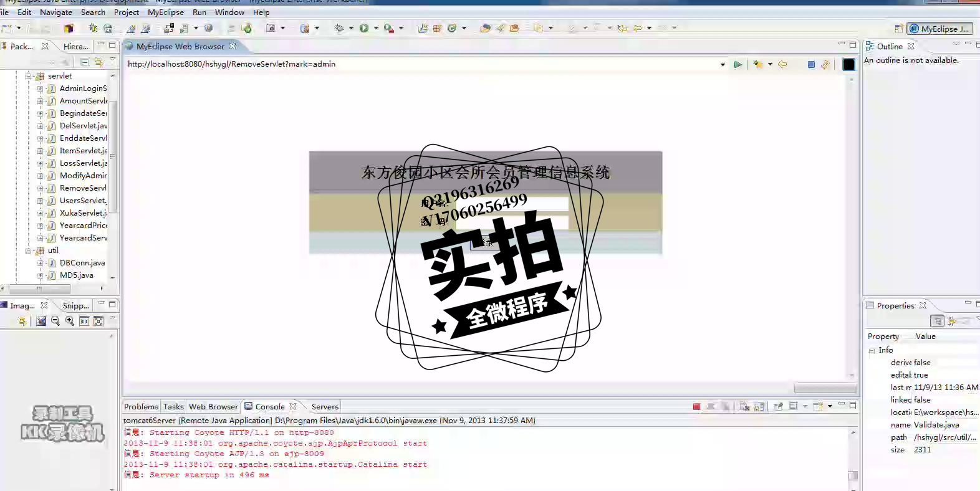Image resolution: width=980 pixels, height=491 pixels.
Task: Open dropdown arrow next to Run button
Action: 376,28
